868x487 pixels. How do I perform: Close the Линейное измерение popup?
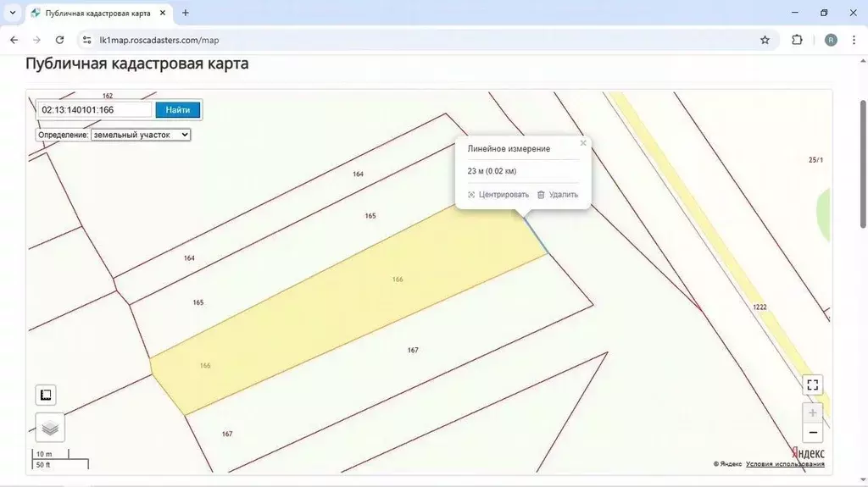coord(583,143)
